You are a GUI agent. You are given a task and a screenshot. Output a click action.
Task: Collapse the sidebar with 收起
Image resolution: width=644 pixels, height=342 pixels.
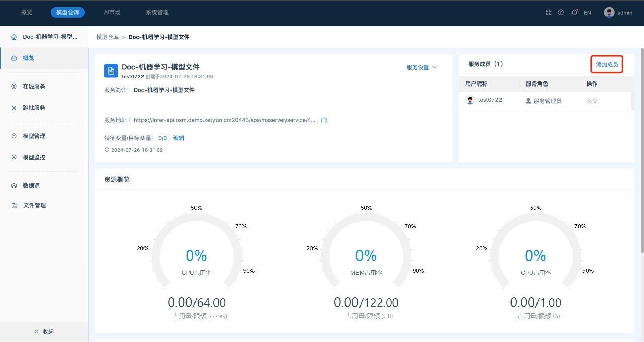click(44, 332)
